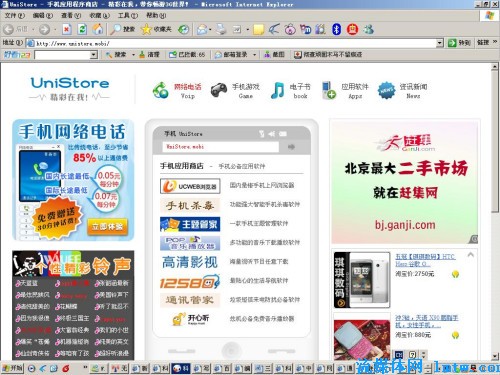Click the orange 立即体验 button
Viewport: 500px width, 375px height.
pos(107,227)
